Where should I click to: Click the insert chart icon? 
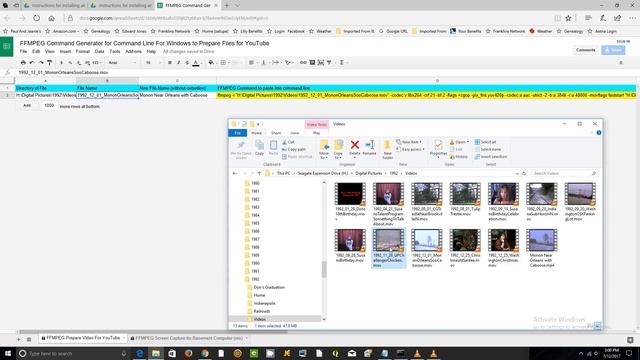(321, 62)
